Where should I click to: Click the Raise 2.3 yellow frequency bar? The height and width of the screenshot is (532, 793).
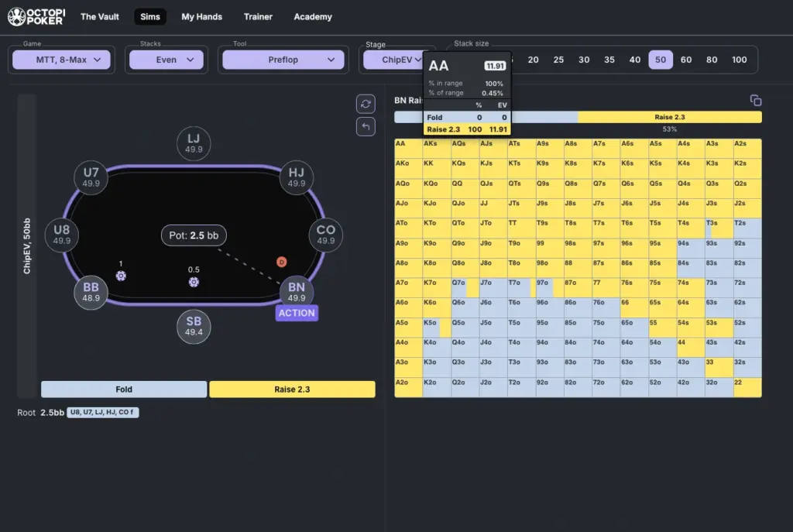point(670,117)
